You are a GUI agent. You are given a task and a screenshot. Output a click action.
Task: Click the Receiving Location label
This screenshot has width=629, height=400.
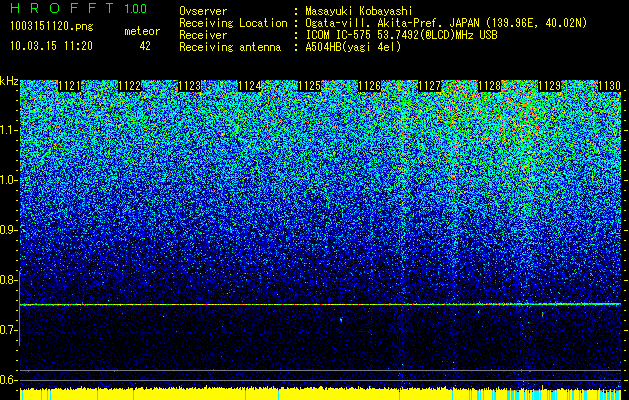click(x=233, y=24)
